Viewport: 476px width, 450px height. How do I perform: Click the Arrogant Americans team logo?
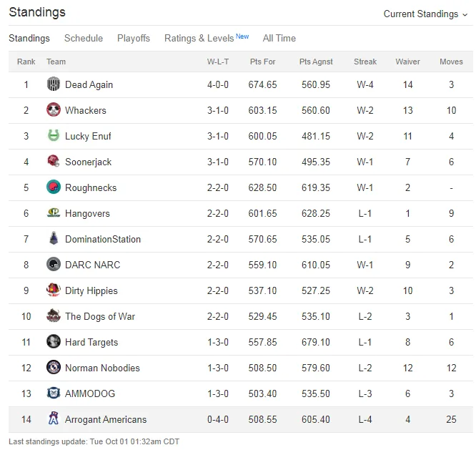(x=54, y=419)
